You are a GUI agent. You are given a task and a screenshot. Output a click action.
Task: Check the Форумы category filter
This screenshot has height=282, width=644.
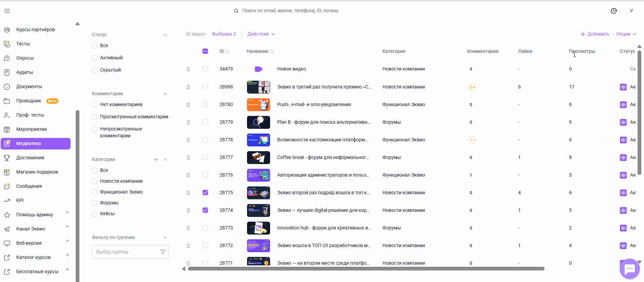[95, 203]
